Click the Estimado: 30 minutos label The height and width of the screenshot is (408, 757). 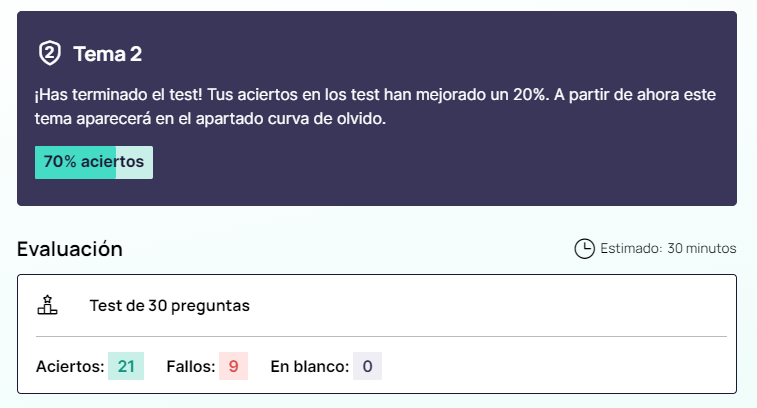coord(668,248)
